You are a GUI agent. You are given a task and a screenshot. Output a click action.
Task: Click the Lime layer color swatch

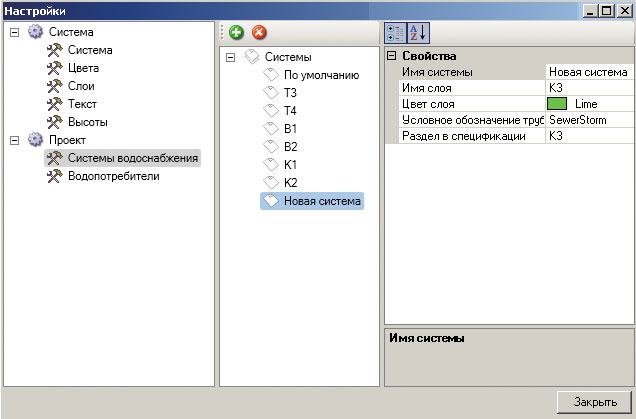(x=557, y=104)
